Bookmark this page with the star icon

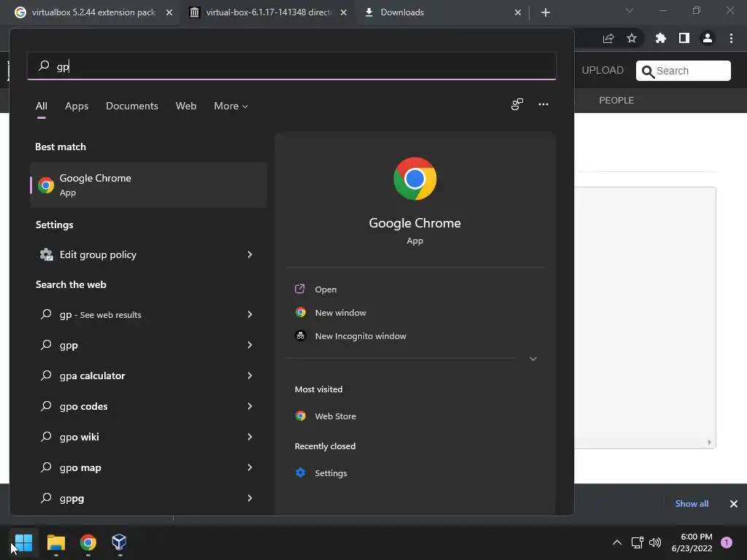(x=632, y=38)
